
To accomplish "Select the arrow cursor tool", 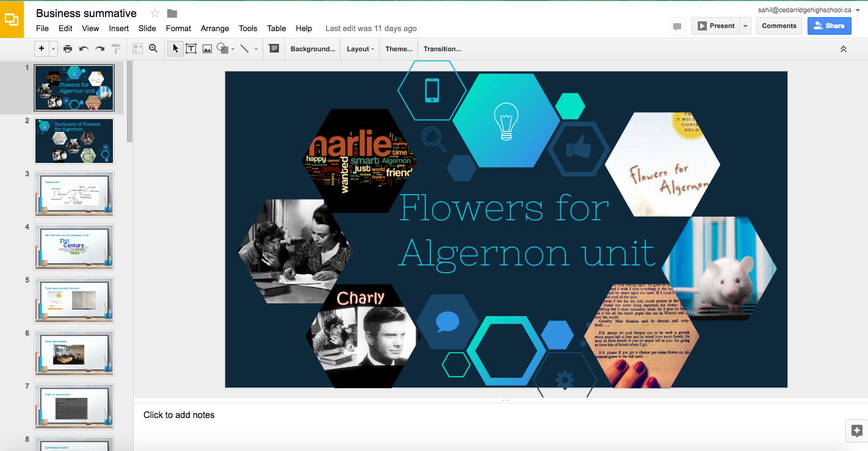I will click(175, 49).
